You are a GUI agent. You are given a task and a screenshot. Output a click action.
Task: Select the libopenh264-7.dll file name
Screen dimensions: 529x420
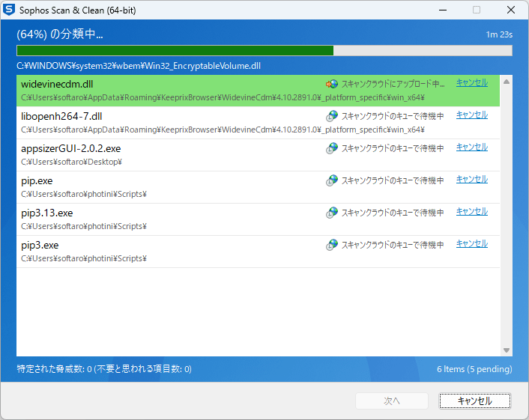pos(61,116)
